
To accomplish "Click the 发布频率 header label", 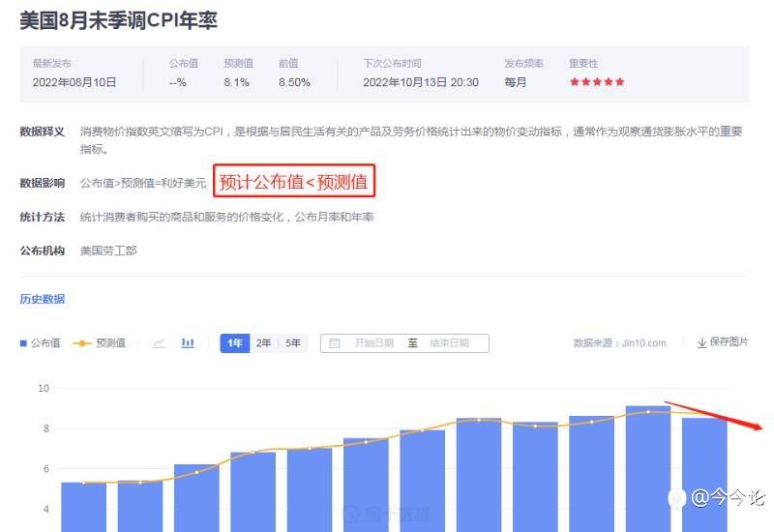I will [523, 63].
